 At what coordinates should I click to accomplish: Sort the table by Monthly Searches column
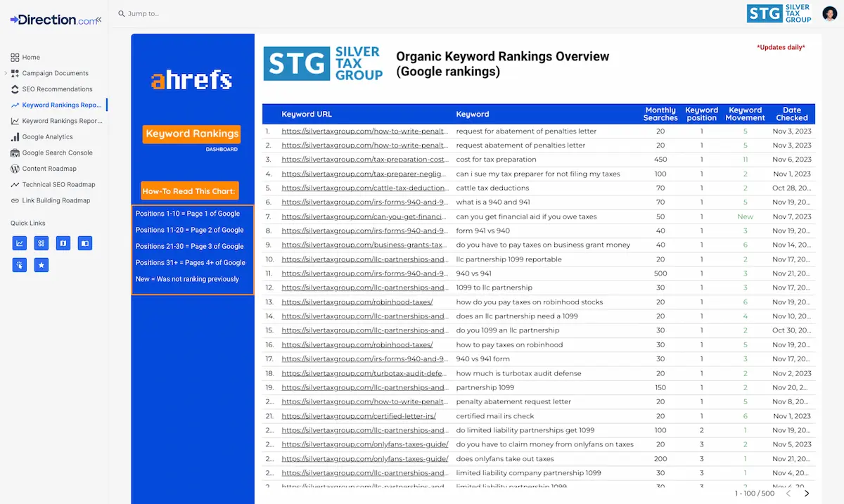coord(660,113)
